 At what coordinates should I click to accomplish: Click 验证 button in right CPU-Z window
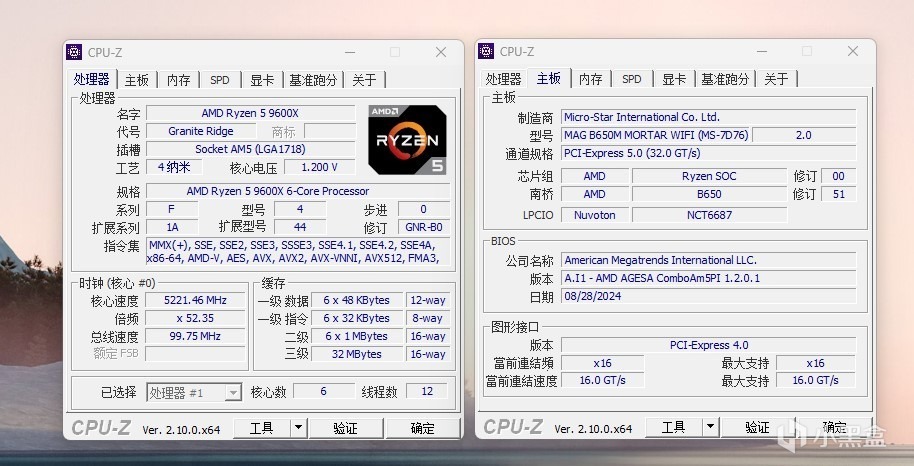point(758,428)
